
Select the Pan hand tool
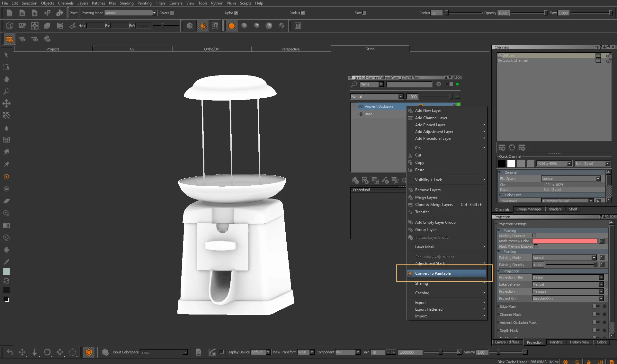point(6,79)
